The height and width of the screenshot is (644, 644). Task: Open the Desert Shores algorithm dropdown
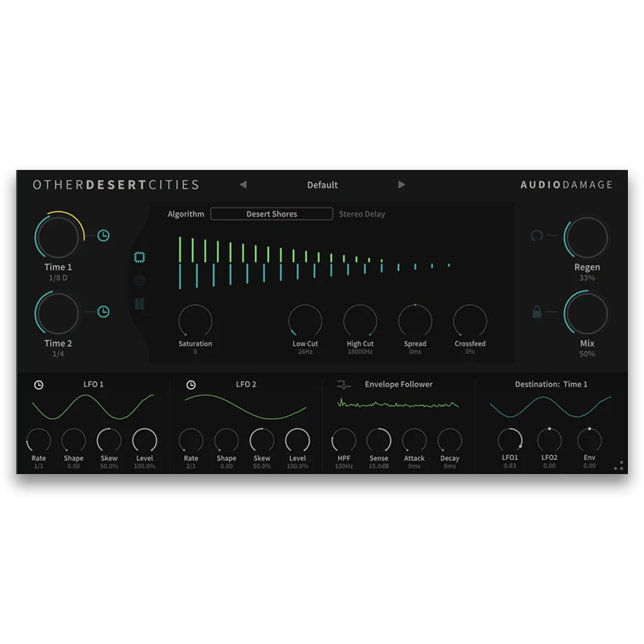[x=271, y=214]
